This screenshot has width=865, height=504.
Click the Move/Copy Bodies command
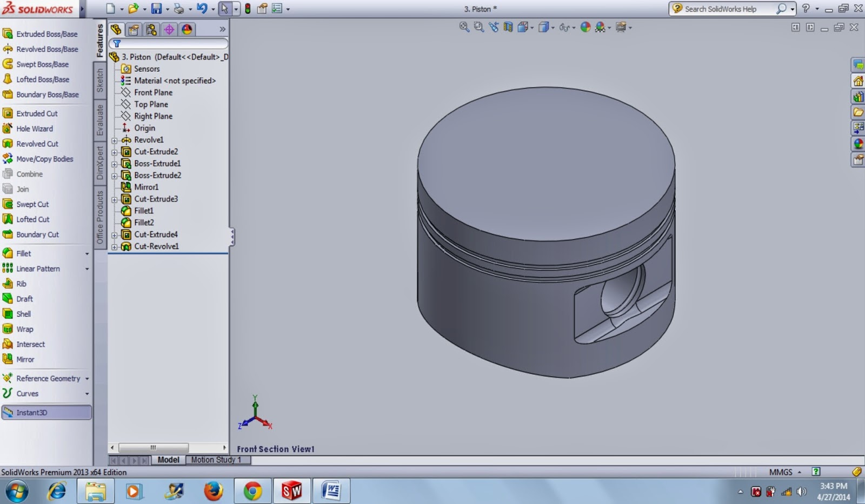pyautogui.click(x=38, y=159)
